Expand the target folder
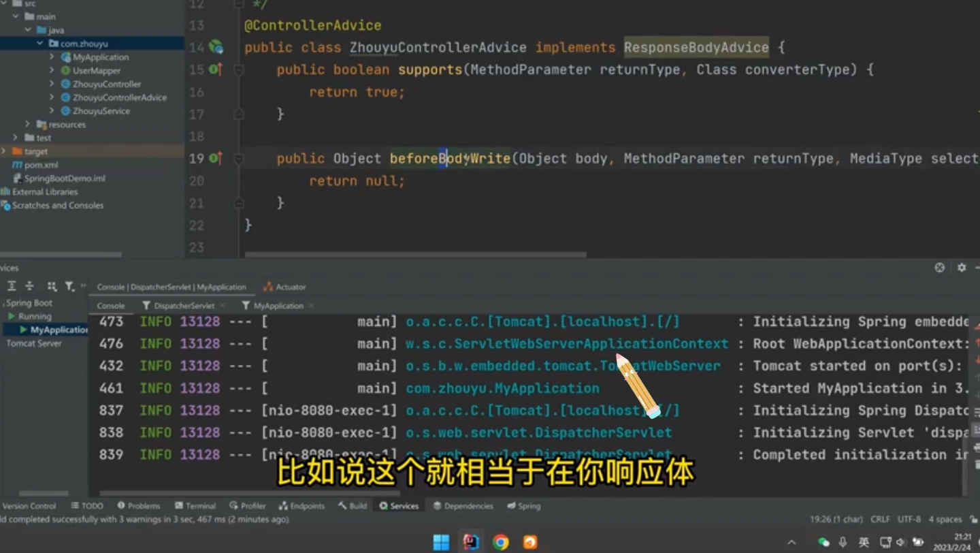This screenshot has height=553, width=980. [x=4, y=151]
